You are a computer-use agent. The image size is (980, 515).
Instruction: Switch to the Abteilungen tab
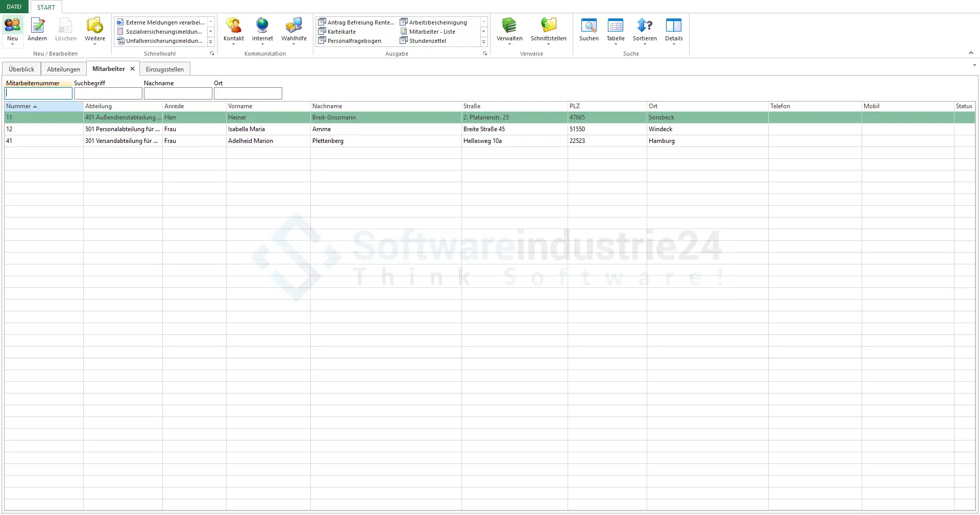[x=63, y=69]
